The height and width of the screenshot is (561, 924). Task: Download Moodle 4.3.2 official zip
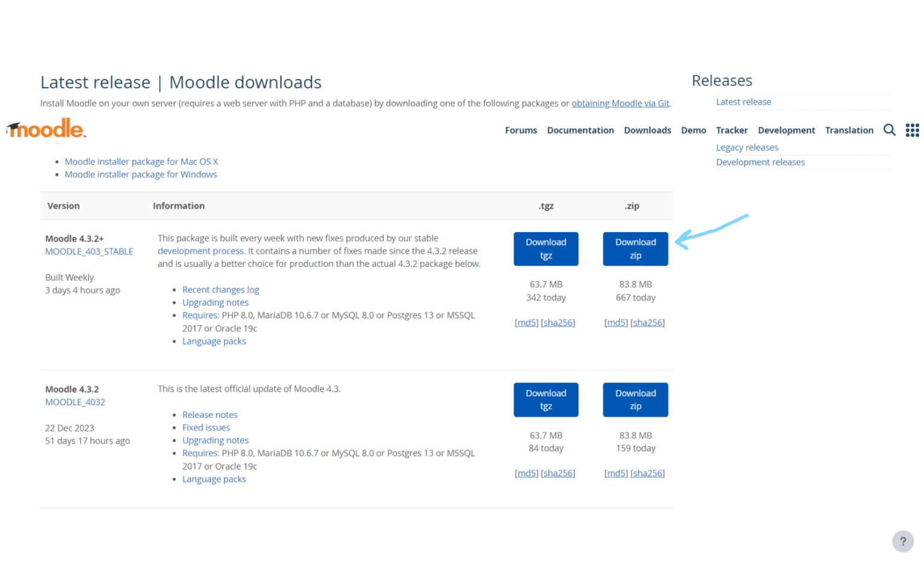point(635,400)
